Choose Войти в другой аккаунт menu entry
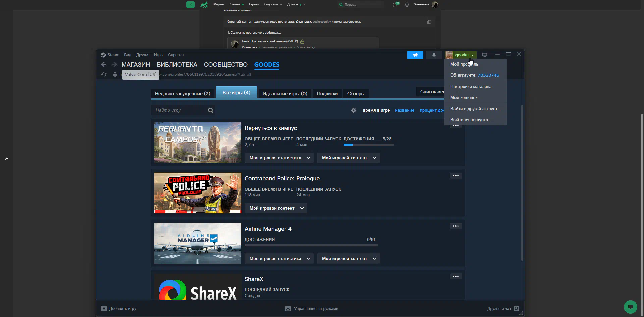This screenshot has width=644, height=317. coord(475,109)
